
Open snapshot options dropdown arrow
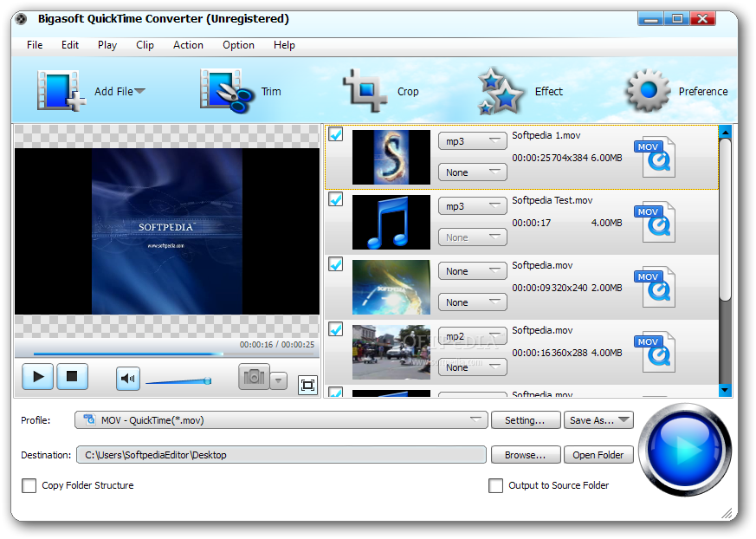[x=279, y=380]
